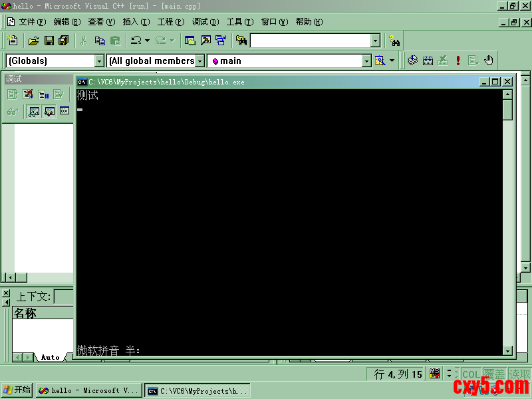Open the 帮助(H) menu

coord(309,22)
